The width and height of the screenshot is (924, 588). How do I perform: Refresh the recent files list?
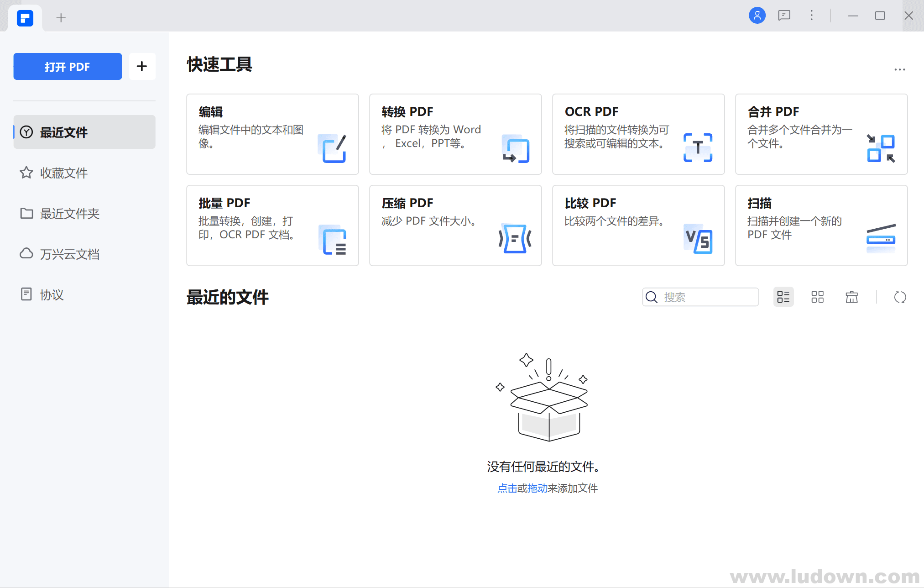900,297
